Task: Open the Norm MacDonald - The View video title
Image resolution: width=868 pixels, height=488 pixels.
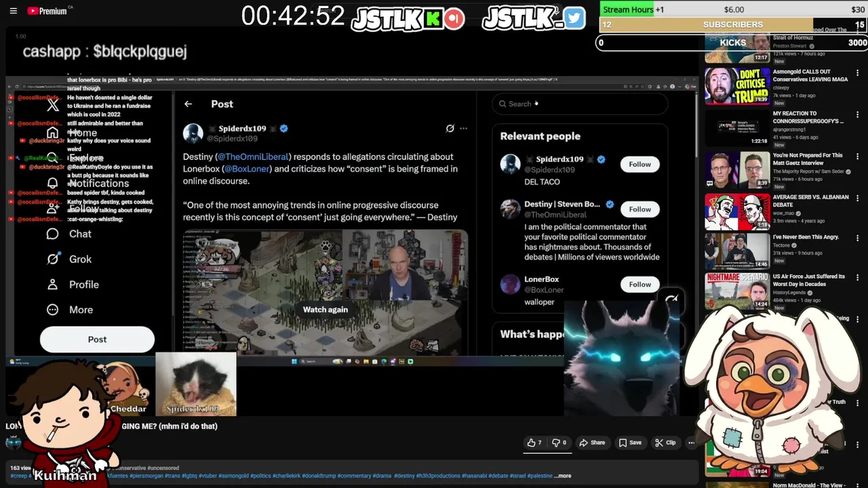Action: coord(810,485)
